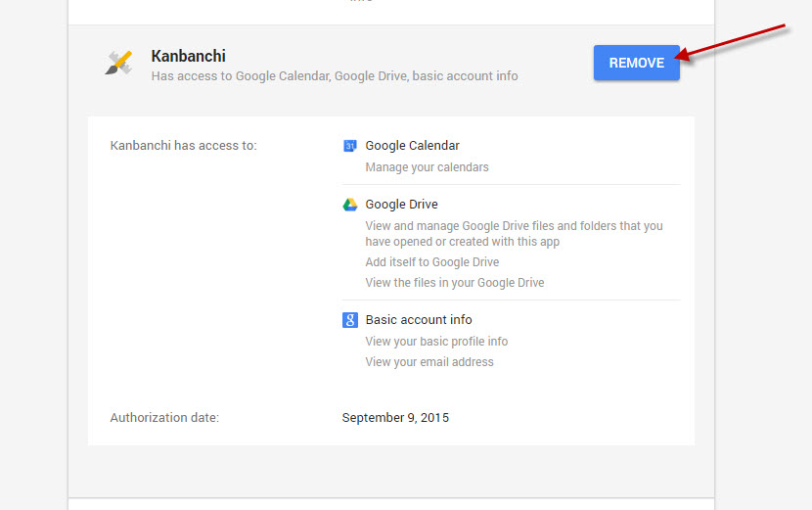Viewport: 812px width, 510px height.
Task: Click the blue REMOVE button
Action: 637,63
